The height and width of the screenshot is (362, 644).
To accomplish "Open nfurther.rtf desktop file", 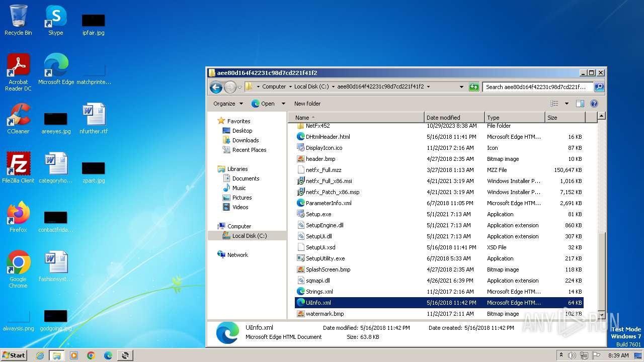I will tap(94, 119).
